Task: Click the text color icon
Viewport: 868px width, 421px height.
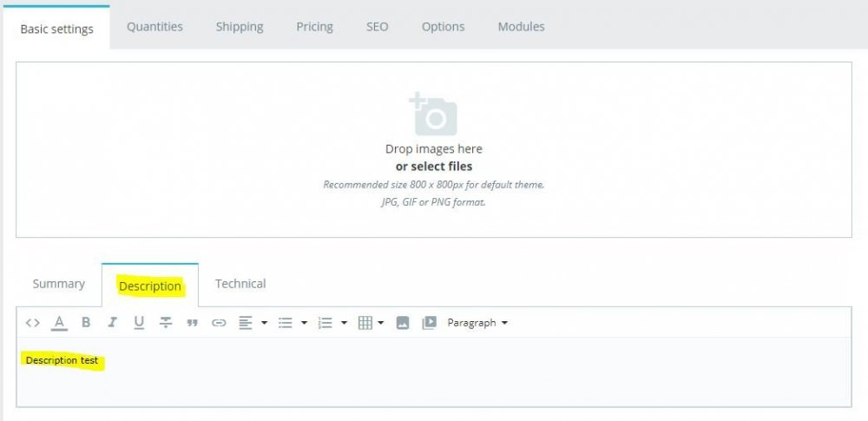Action: coord(59,322)
